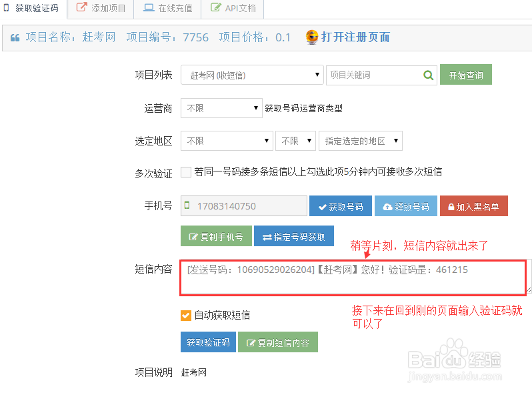Click the 项目编号：7756 text
The width and height of the screenshot is (532, 395).
click(x=167, y=37)
